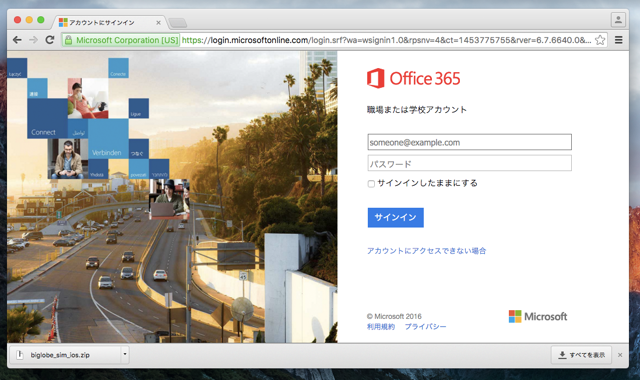The image size is (640, 380).
Task: Click the すべてを表示 show all downloads button
Action: [x=581, y=355]
